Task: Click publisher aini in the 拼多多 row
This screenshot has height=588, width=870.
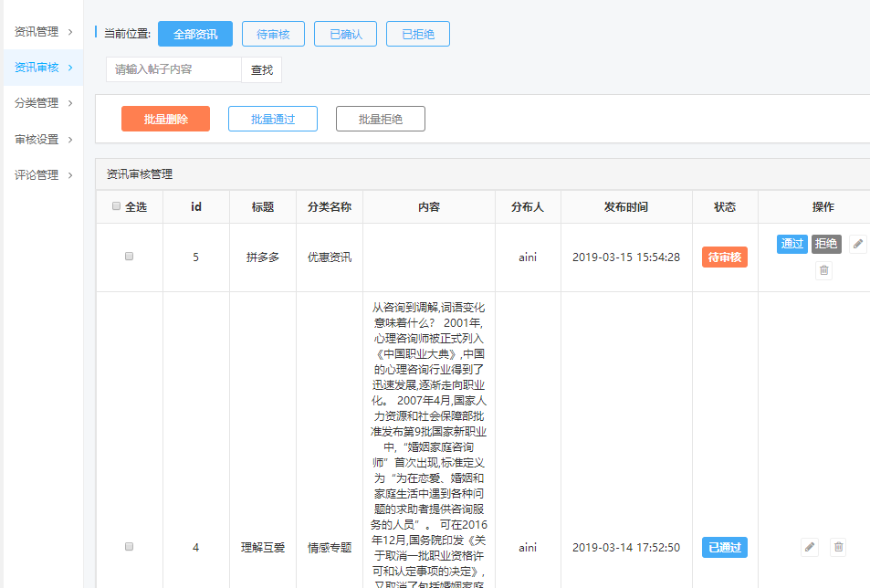Action: [x=528, y=257]
